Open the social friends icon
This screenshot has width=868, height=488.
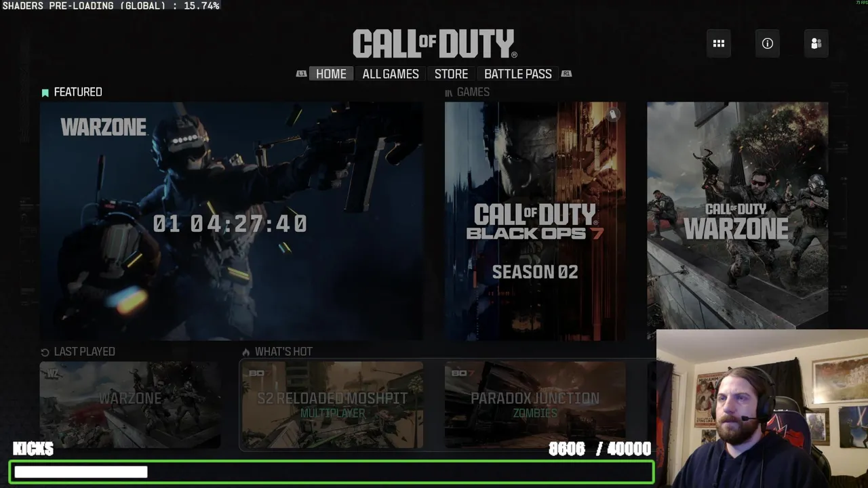[816, 43]
